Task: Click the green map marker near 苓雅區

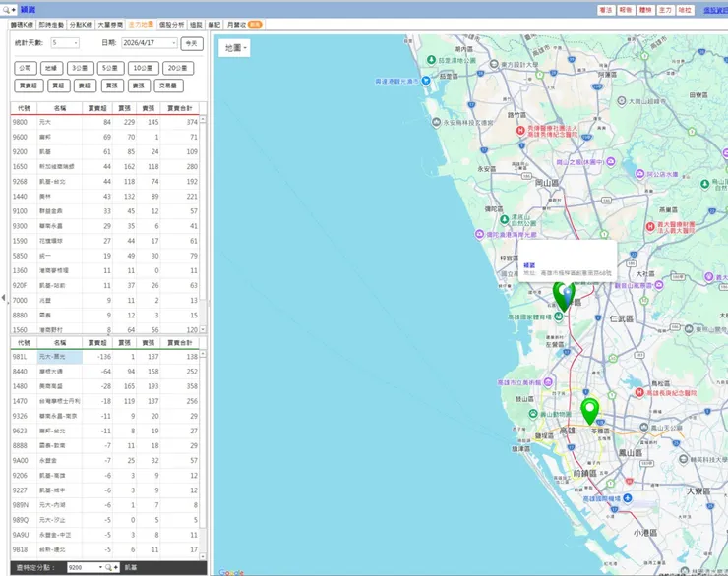Action: click(x=589, y=409)
